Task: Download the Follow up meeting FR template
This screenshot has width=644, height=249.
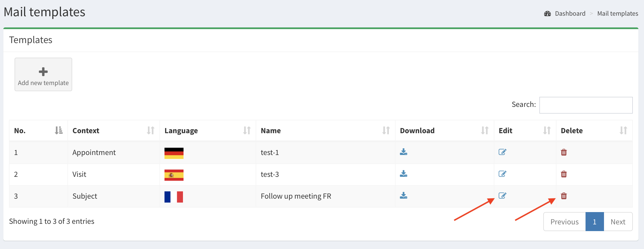Action: (x=403, y=196)
